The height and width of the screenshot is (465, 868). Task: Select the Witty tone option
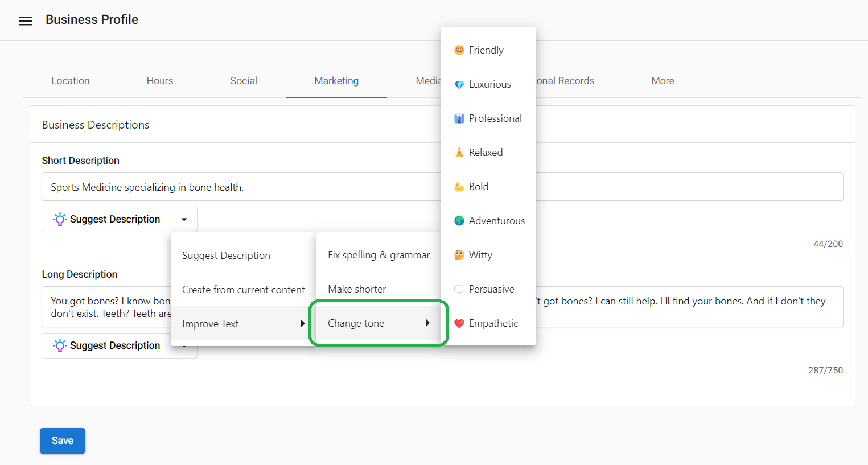(480, 255)
